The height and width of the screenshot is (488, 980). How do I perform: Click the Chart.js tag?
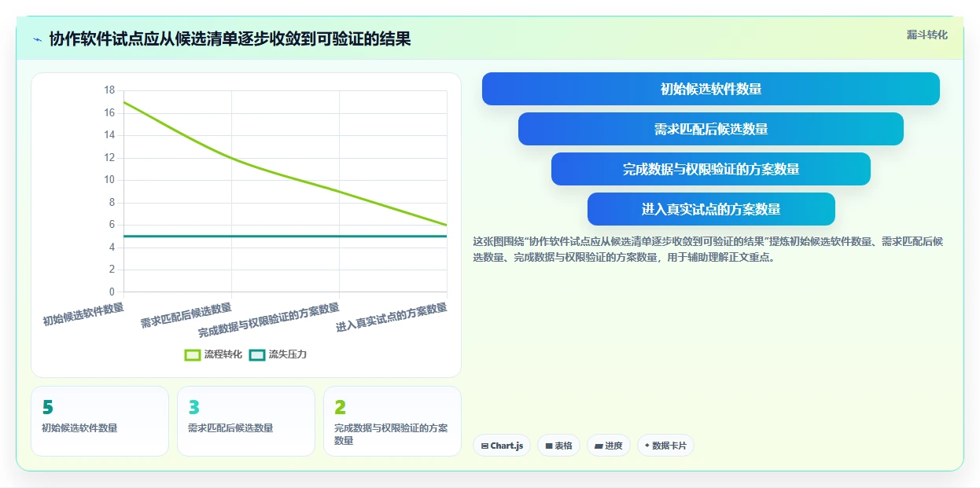(x=502, y=446)
